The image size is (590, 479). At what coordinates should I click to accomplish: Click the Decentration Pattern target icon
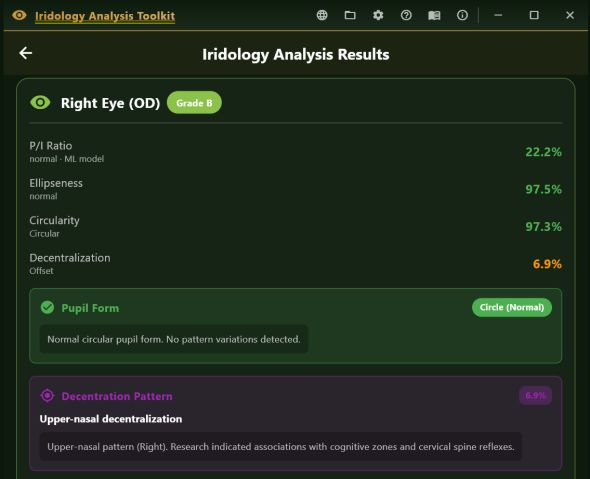[x=47, y=395]
